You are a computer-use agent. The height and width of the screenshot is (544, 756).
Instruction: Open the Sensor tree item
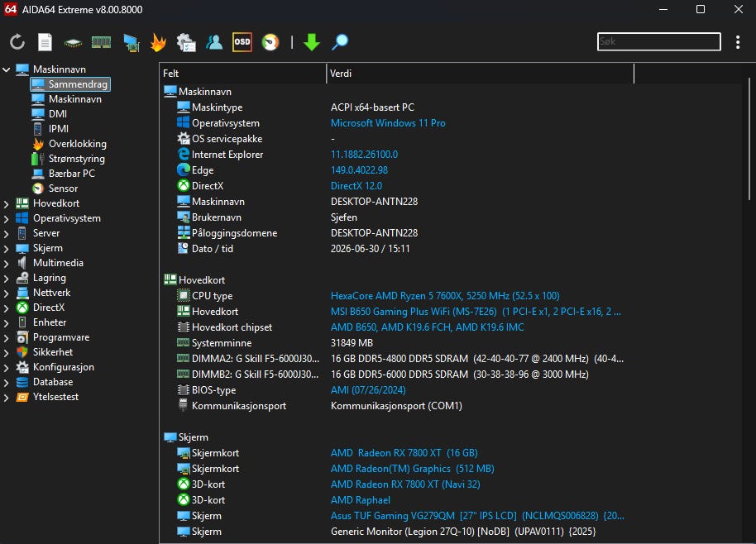tap(63, 188)
